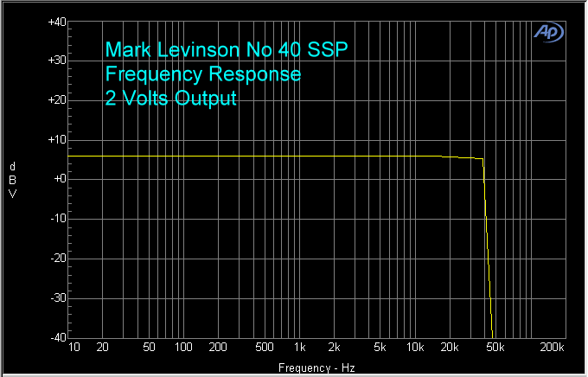
Task: Click the '-20' Y-axis label
Action: point(59,258)
